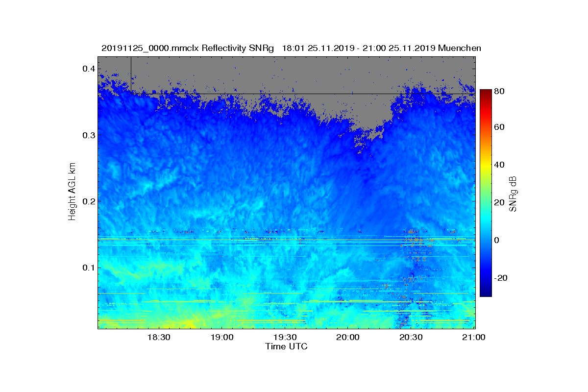Click the yellow band of the colorbar
588x392 pixels.
tap(486, 165)
